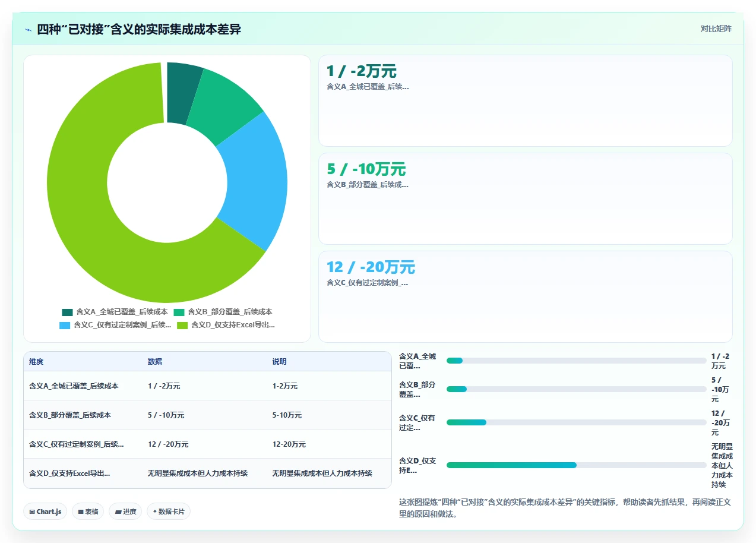Select table cell 含义D_仅支持Excel导出
Screen dimensions: 756x543
(69, 473)
